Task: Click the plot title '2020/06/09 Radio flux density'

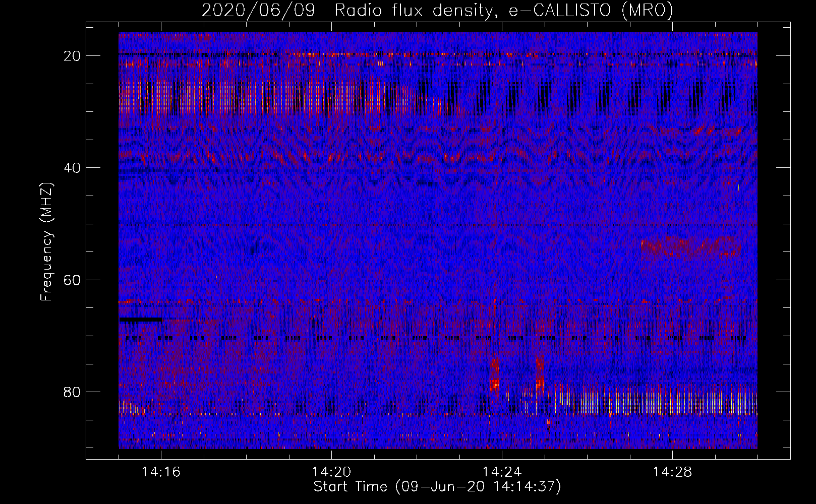Action: tap(437, 10)
